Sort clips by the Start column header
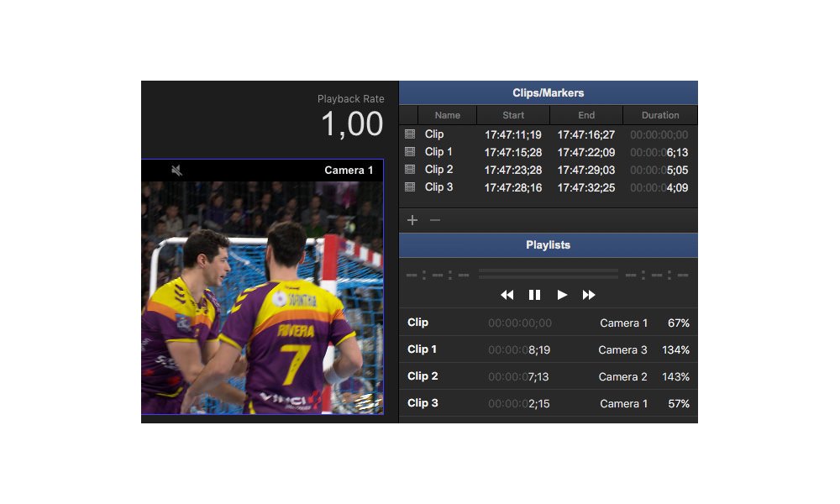The image size is (840, 504). click(513, 115)
